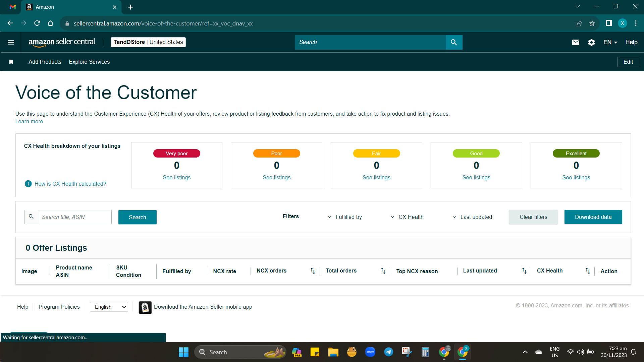The height and width of the screenshot is (362, 644).
Task: Switch to the Gmail pinned tab
Action: [13, 7]
